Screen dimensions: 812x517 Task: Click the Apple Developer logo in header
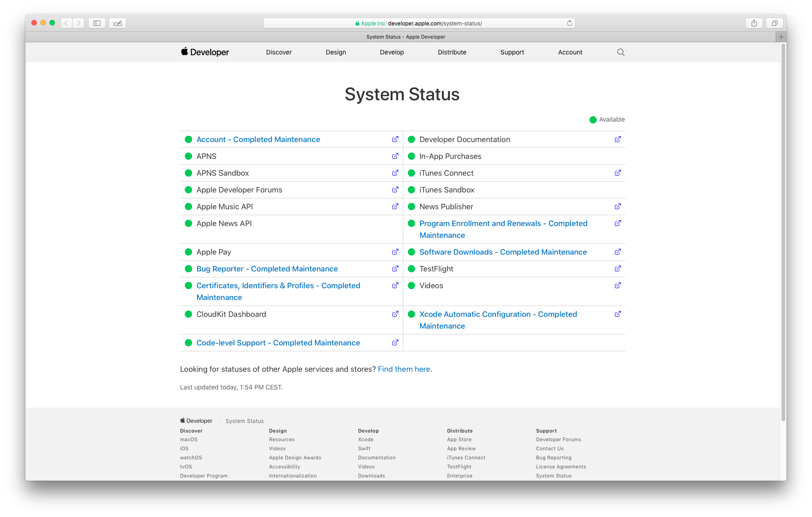[205, 52]
